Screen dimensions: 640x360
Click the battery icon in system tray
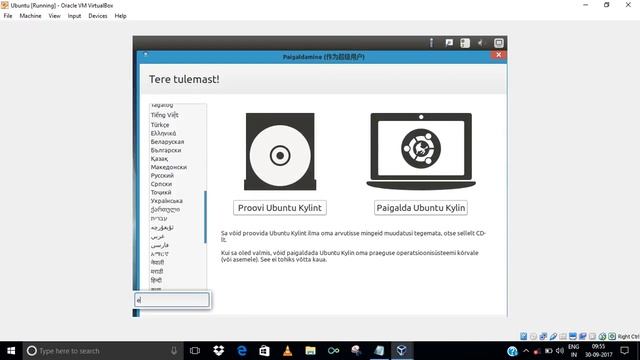(x=549, y=351)
